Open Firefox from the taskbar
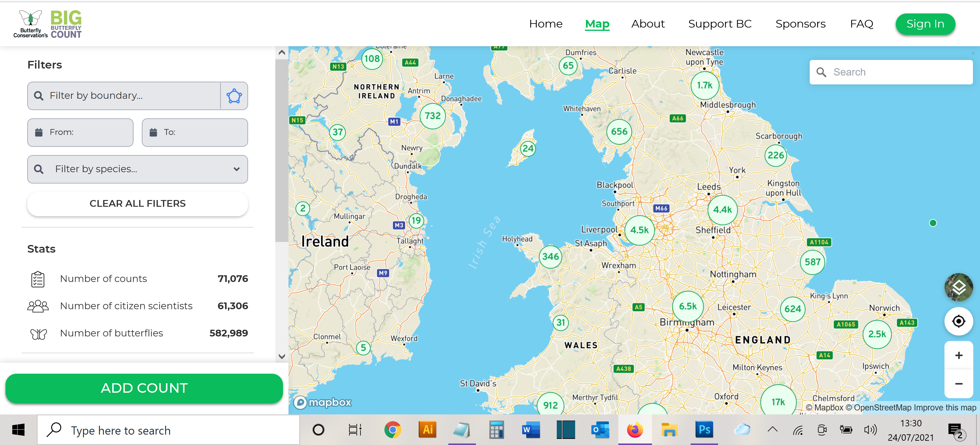This screenshot has width=980, height=445. pos(635,430)
